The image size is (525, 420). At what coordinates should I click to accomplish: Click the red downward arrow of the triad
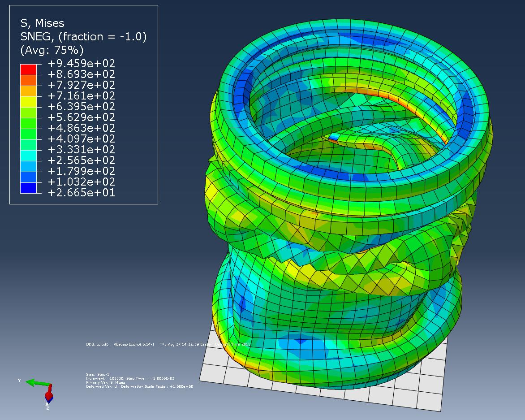[x=49, y=393]
